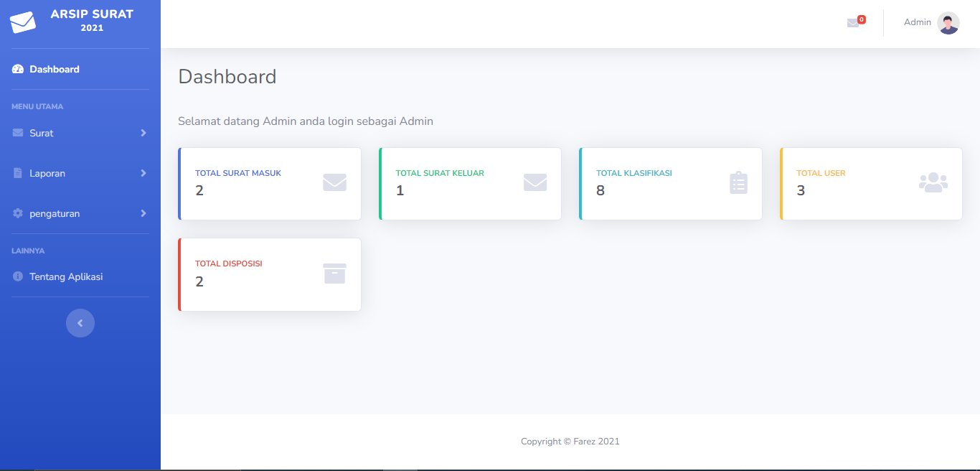
Task: Click the TOTAL KLASIFIKASI label
Action: [634, 173]
